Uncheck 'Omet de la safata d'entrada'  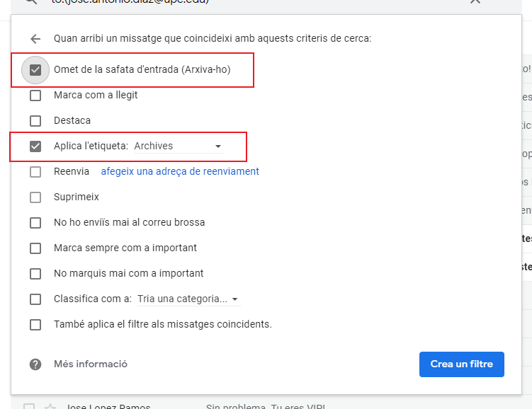35,70
